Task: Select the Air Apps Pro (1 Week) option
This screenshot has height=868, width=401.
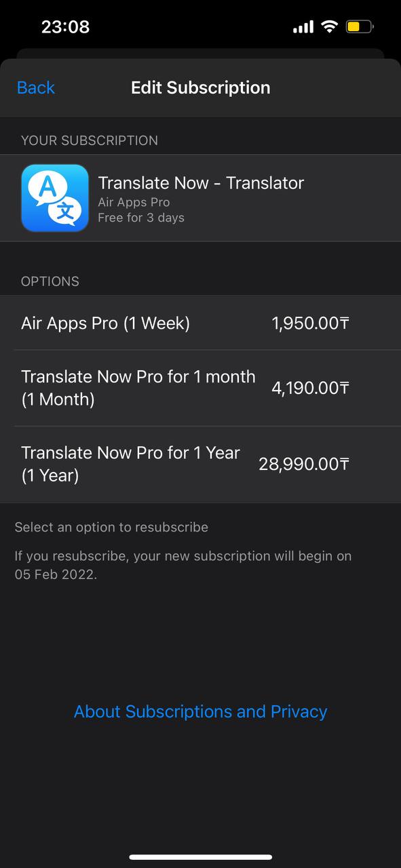Action: pyautogui.click(x=200, y=323)
